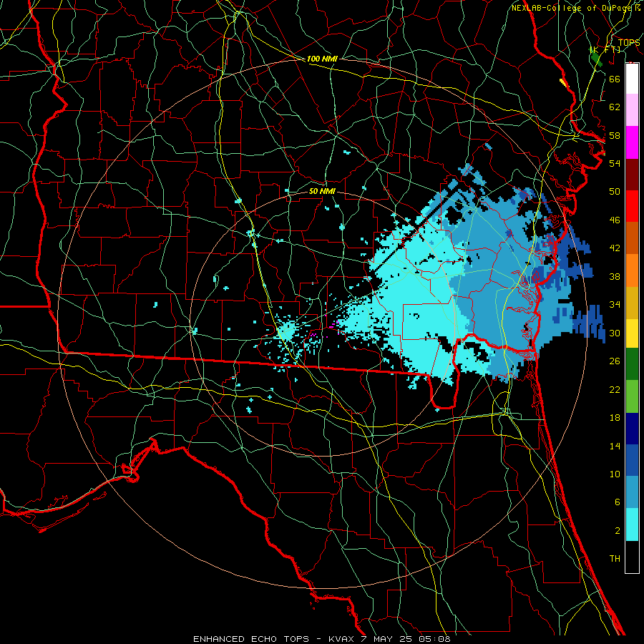The height and width of the screenshot is (644, 644).
Task: Click the bright red swatch beside 50
Action: click(x=632, y=206)
